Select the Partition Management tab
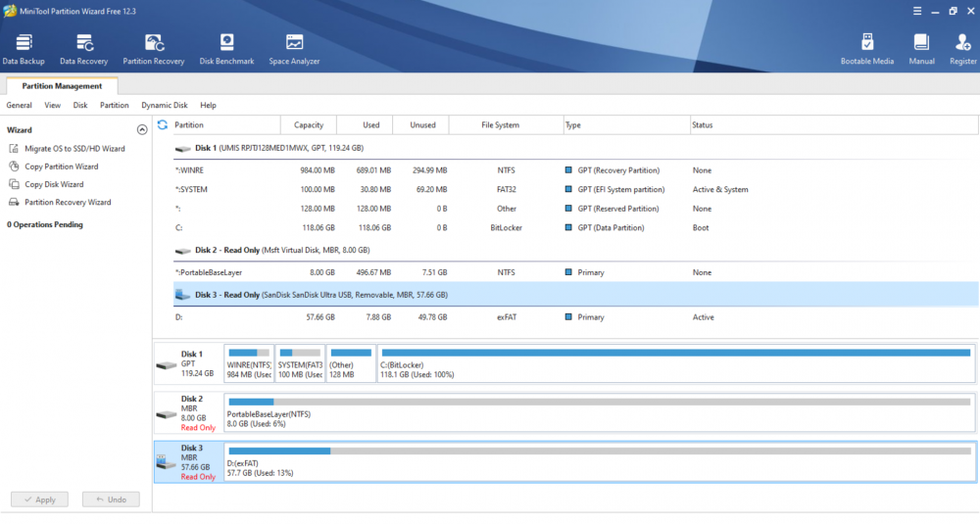The width and height of the screenshot is (980, 524). pyautogui.click(x=62, y=86)
